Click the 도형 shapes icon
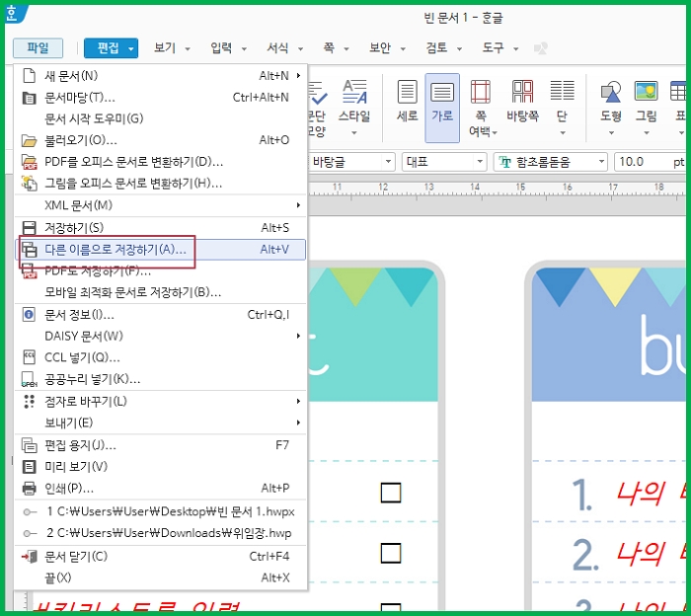This screenshot has width=691, height=616. (x=611, y=92)
